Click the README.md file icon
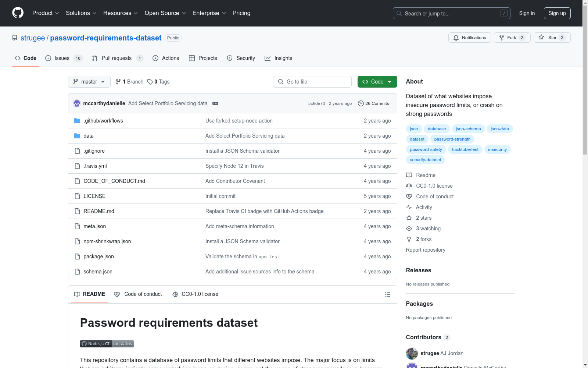 point(77,211)
